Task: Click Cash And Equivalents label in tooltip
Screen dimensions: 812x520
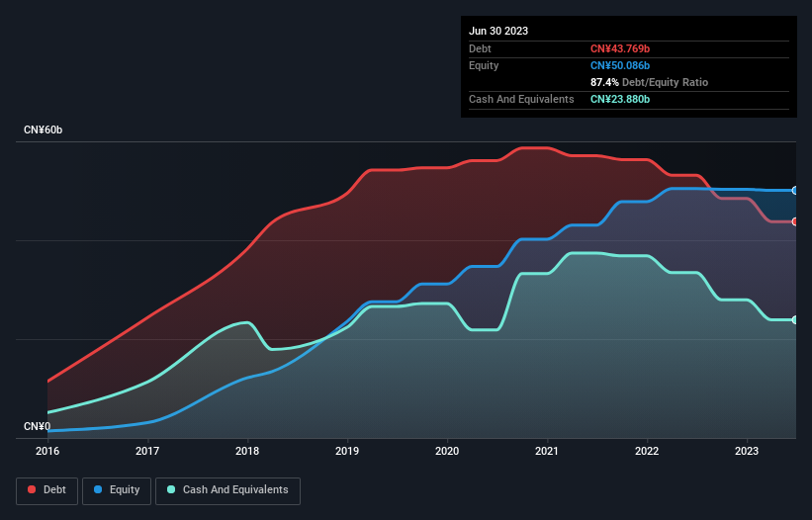Action: click(521, 99)
